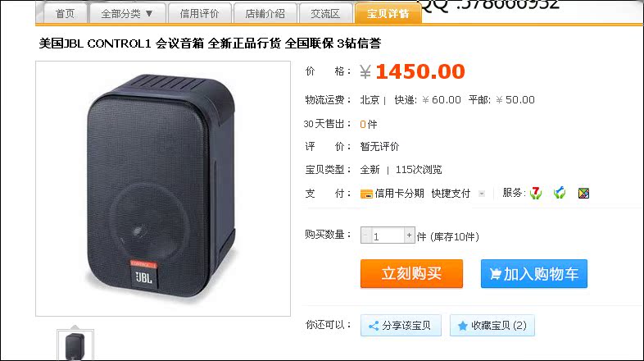Expand the payment options dropdown arrow

click(x=482, y=194)
